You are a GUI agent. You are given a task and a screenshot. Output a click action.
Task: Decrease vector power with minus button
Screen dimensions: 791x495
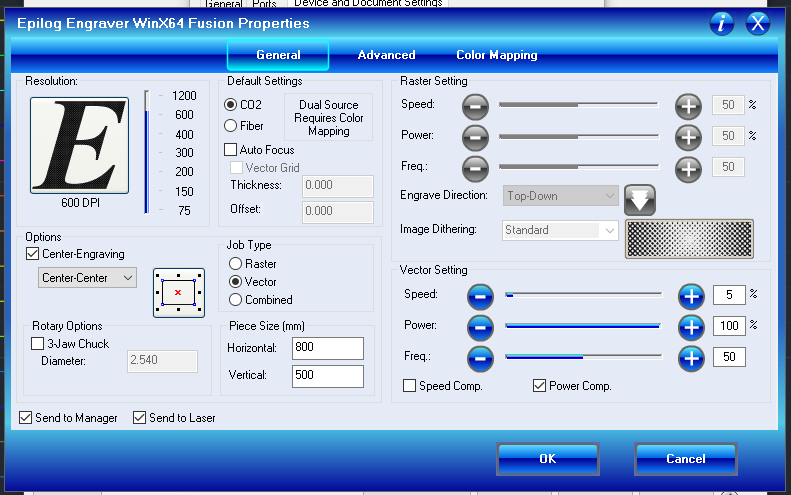[x=480, y=327]
